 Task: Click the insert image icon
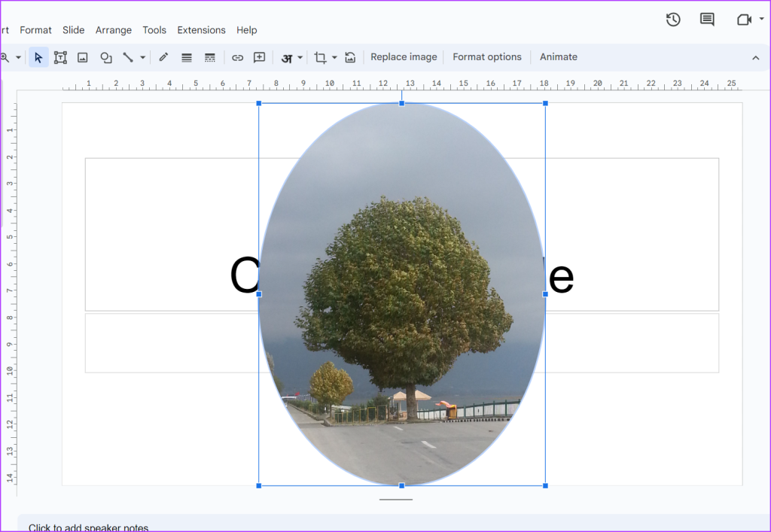[x=83, y=57]
